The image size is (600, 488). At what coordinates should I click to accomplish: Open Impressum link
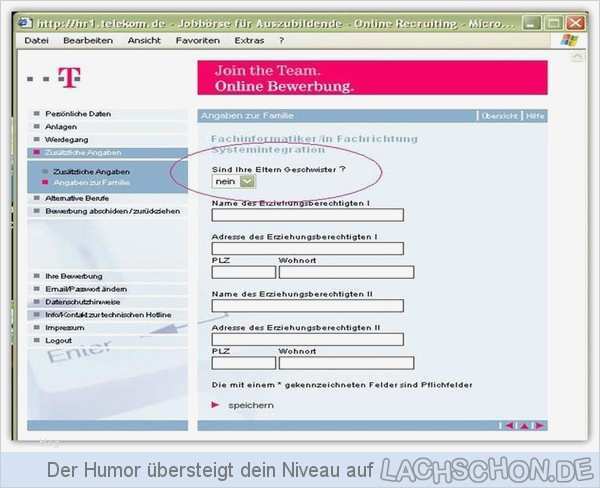pyautogui.click(x=65, y=328)
